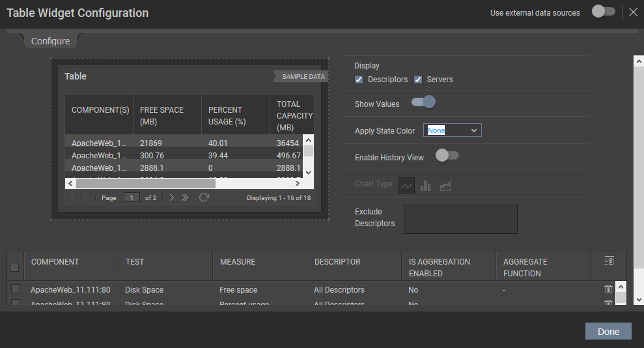The height and width of the screenshot is (348, 644).
Task: Click the page number field in preview
Action: (132, 197)
